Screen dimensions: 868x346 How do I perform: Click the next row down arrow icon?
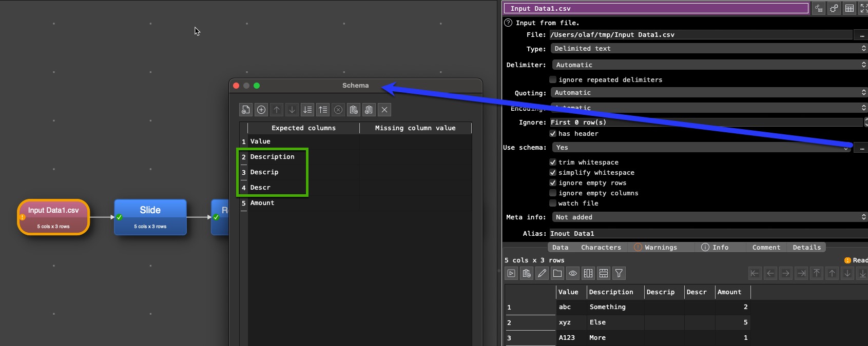pos(847,274)
